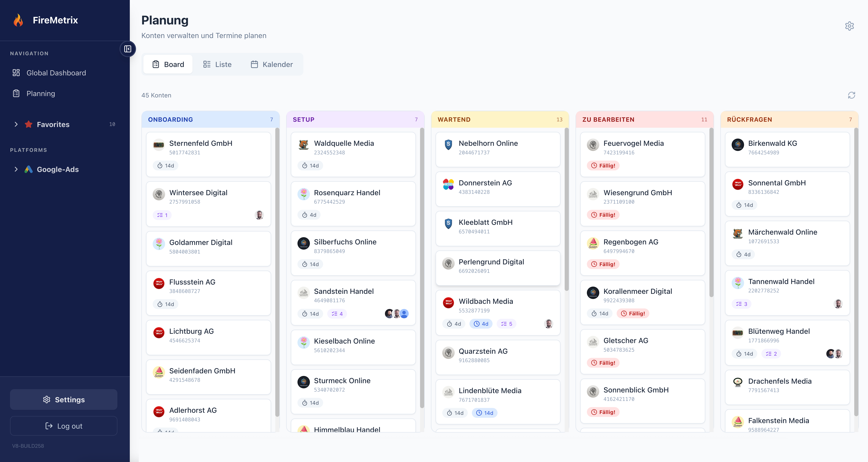The height and width of the screenshot is (462, 868).
Task: Click the checklist badge 5 on Wildbach Media
Action: 506,323
